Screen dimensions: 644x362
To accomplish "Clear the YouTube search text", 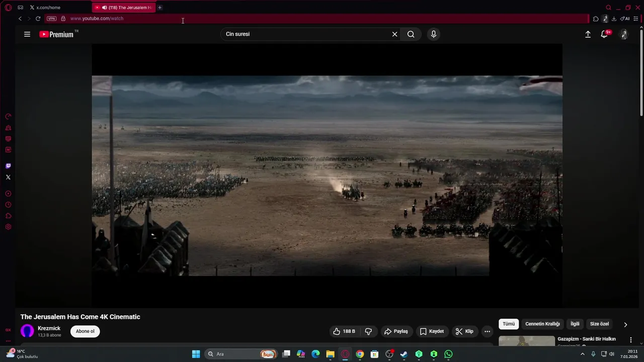I will click(x=395, y=34).
